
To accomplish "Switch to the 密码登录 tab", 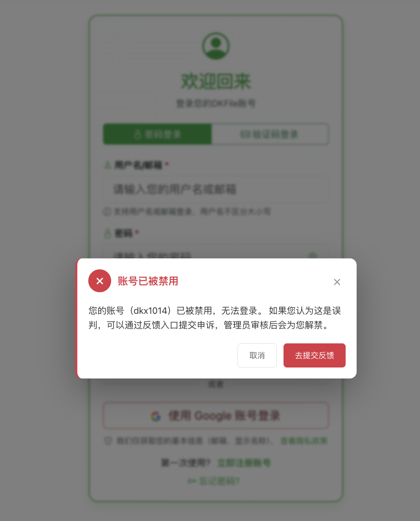I will click(157, 134).
